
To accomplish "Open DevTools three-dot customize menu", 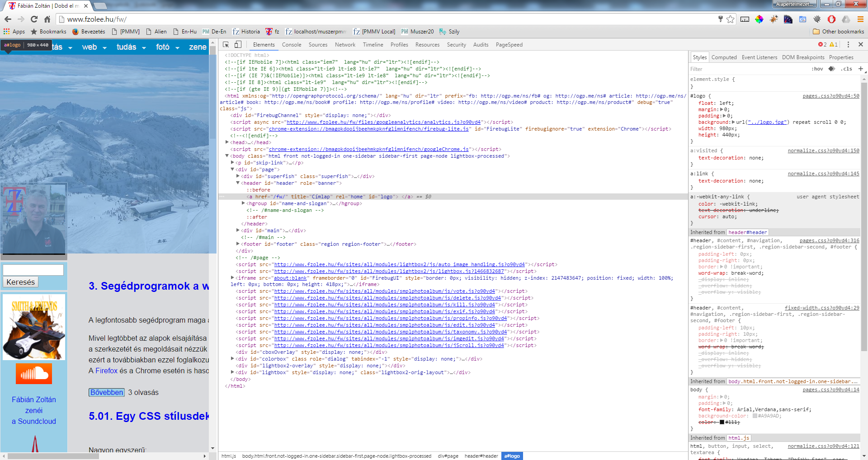I will click(x=848, y=44).
